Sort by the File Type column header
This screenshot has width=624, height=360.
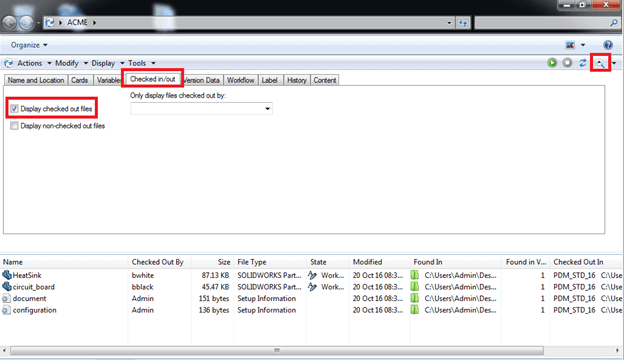coord(270,262)
